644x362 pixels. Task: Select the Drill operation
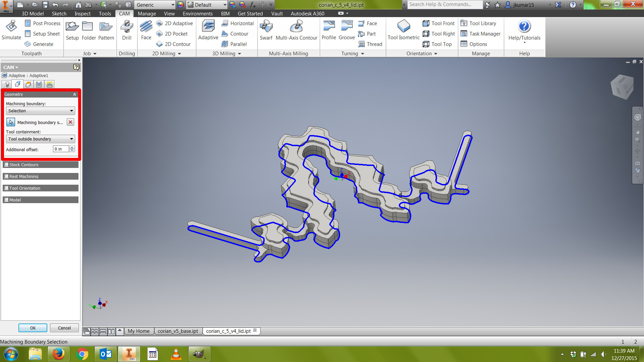(x=127, y=30)
